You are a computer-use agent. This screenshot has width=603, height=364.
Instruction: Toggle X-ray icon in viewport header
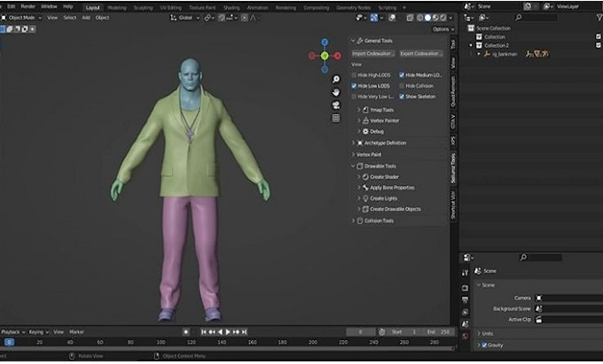[x=410, y=18]
